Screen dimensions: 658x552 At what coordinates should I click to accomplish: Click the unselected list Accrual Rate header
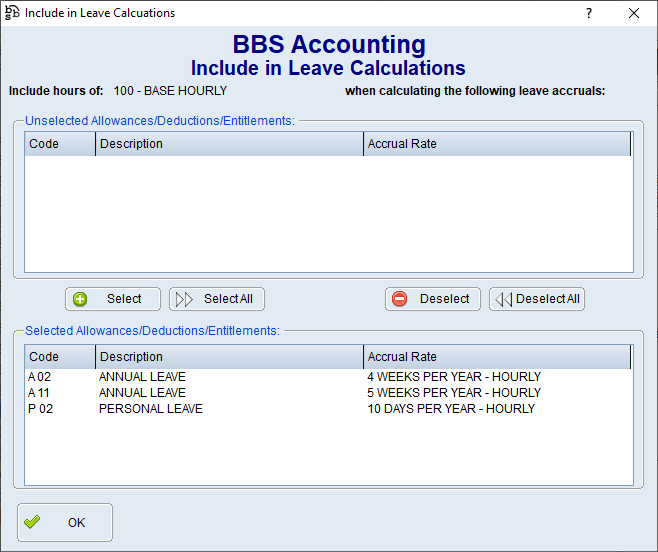click(x=497, y=144)
